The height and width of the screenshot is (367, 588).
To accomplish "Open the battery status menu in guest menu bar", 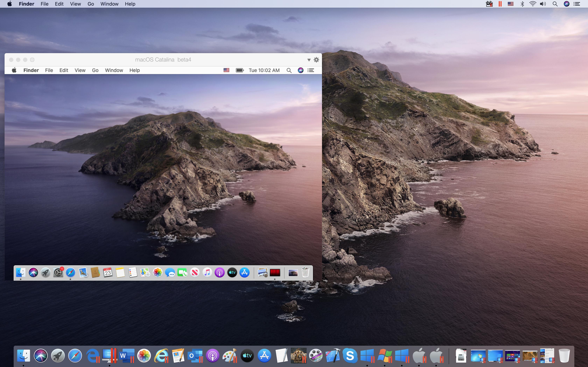I will pyautogui.click(x=240, y=70).
